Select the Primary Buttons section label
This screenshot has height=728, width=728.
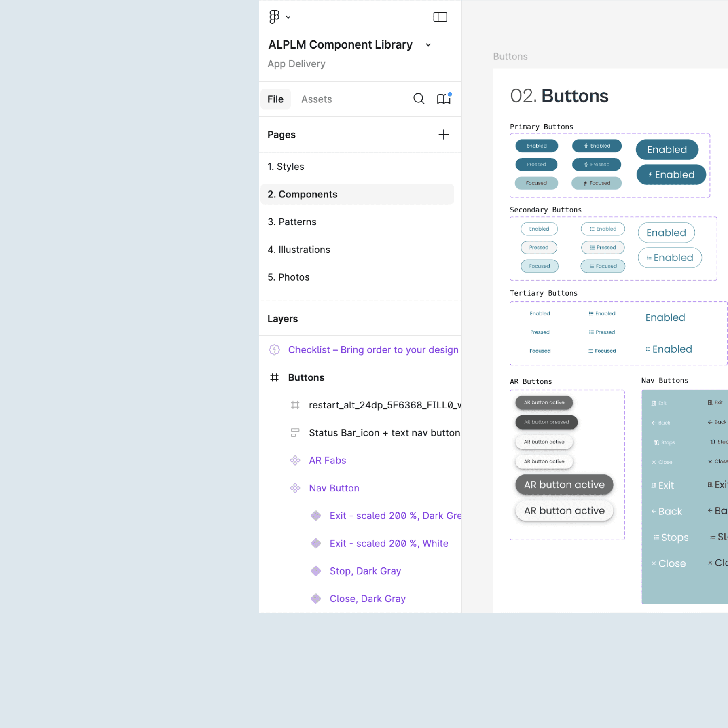(x=542, y=127)
